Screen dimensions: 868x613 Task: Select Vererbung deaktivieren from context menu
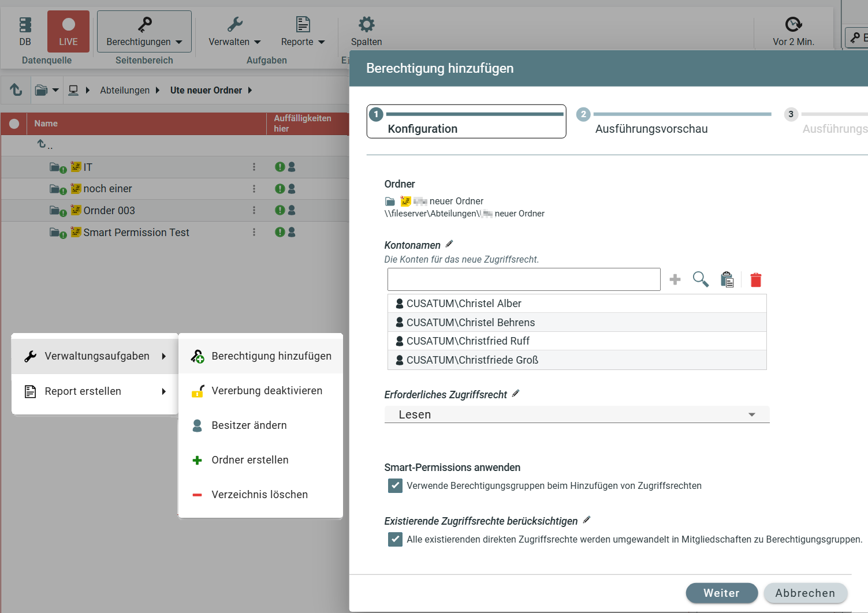pyautogui.click(x=266, y=391)
